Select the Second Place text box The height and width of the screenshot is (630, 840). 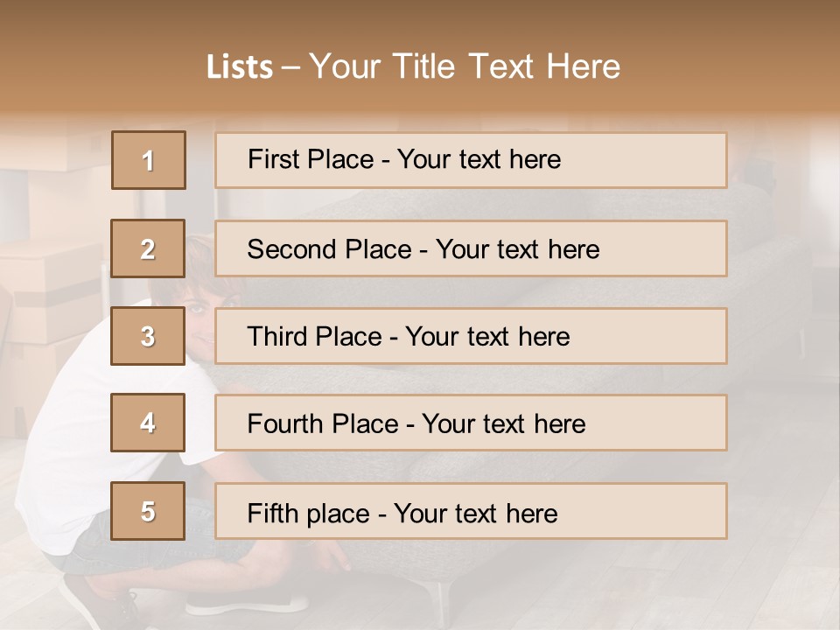tap(471, 248)
